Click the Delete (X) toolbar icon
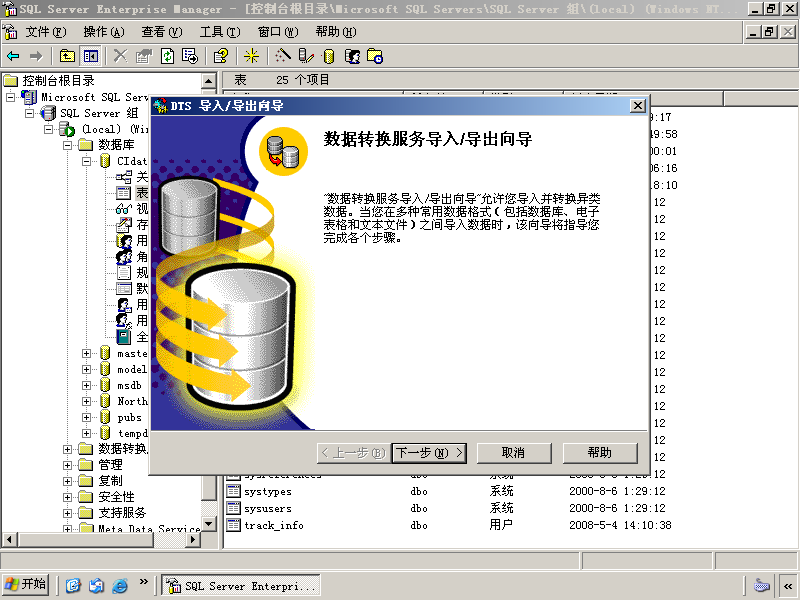800x600 pixels. 120,56
